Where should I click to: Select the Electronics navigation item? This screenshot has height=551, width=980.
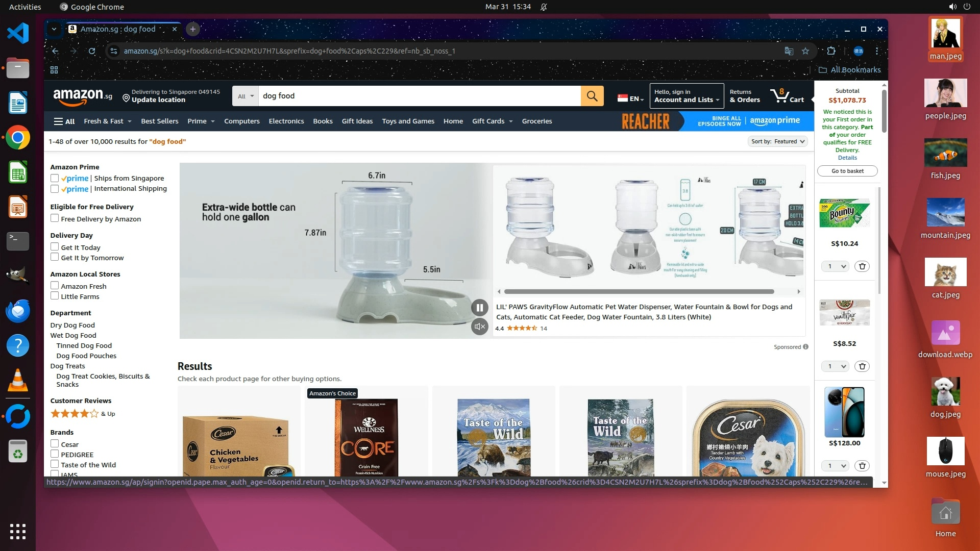[x=286, y=121]
